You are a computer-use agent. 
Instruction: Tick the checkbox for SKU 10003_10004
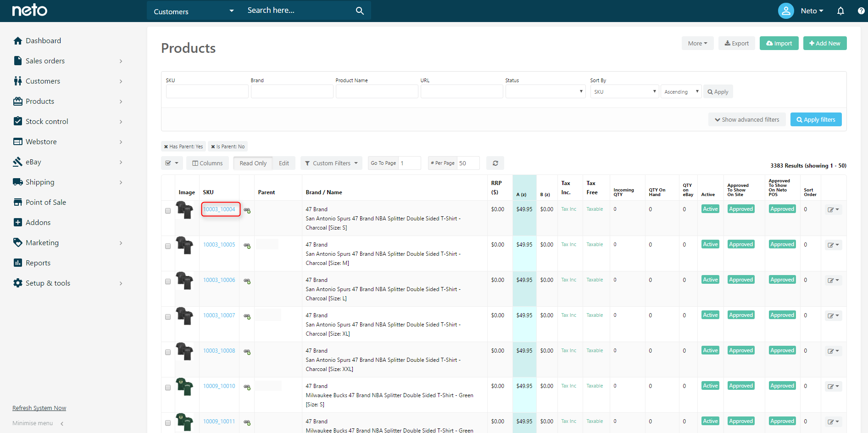[168, 211]
